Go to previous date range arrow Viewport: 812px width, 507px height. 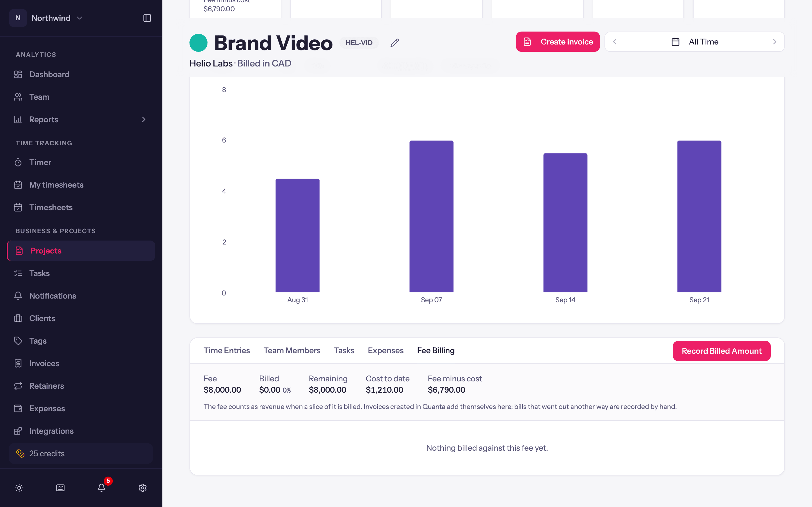coord(615,42)
